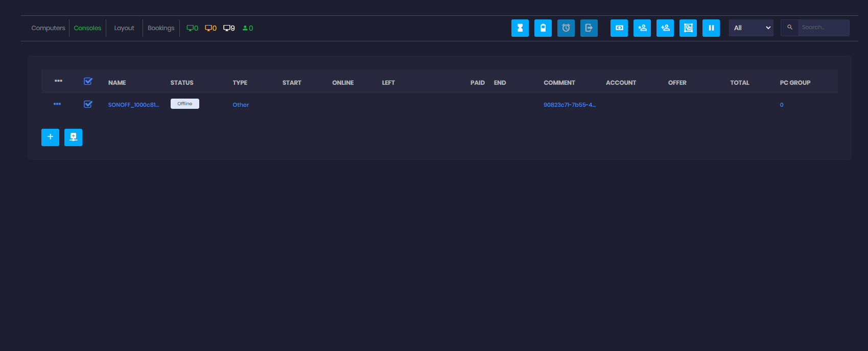
Task: Open the SONOFF row three-dot actions menu
Action: tap(57, 104)
